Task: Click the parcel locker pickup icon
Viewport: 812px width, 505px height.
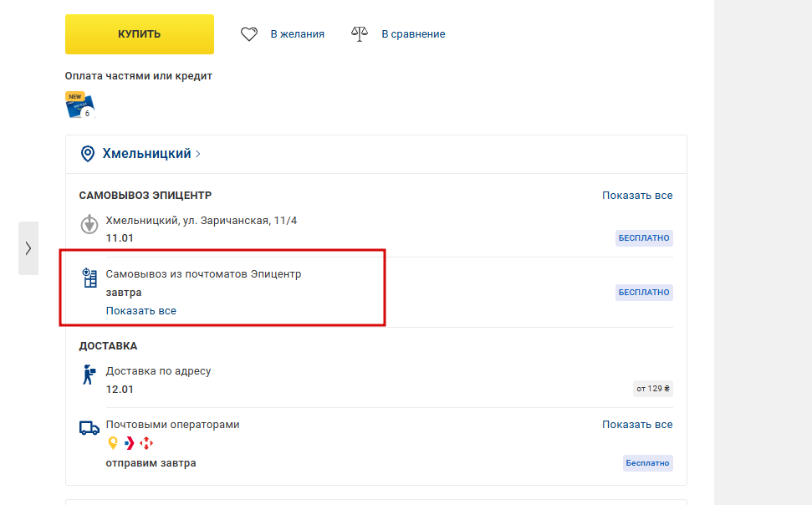Action: [x=89, y=278]
